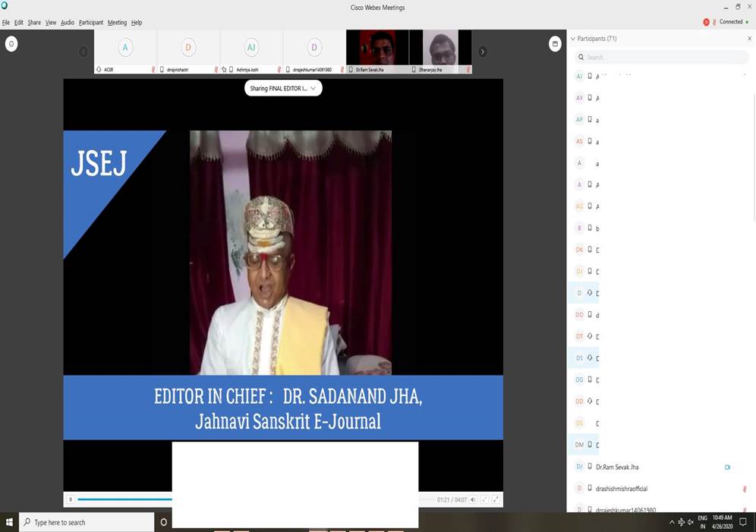Select Dr.Ram Sevak Jha in participants list

tap(662, 467)
